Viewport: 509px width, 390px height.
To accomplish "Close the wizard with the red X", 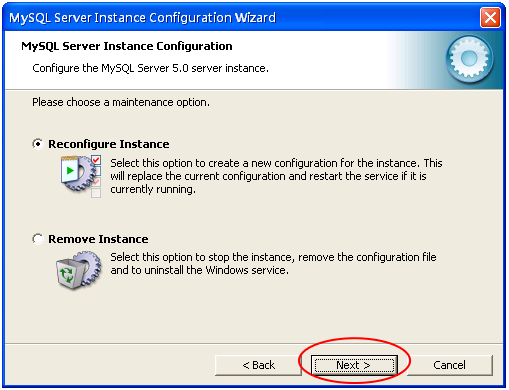I will tap(490, 17).
